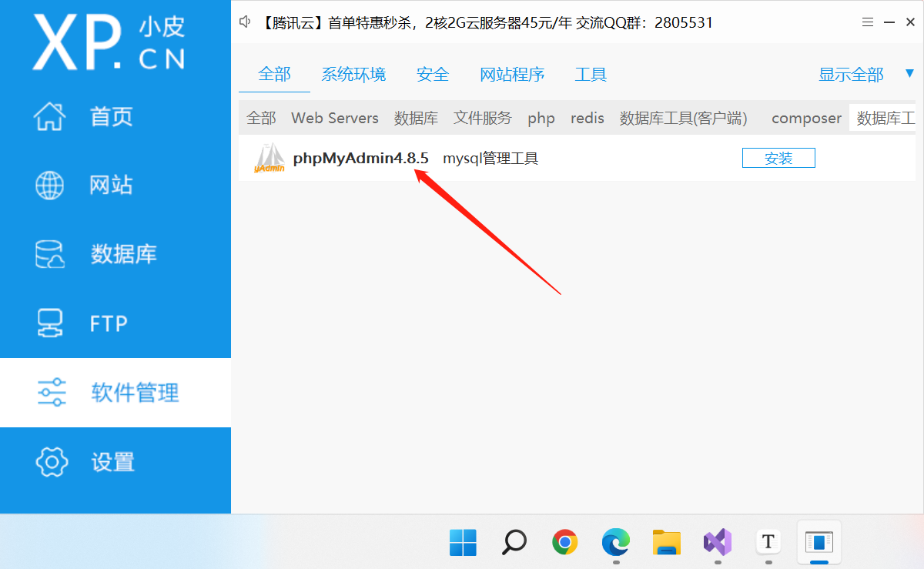Switch to 系统环境 tab
This screenshot has height=569, width=924.
(x=353, y=75)
